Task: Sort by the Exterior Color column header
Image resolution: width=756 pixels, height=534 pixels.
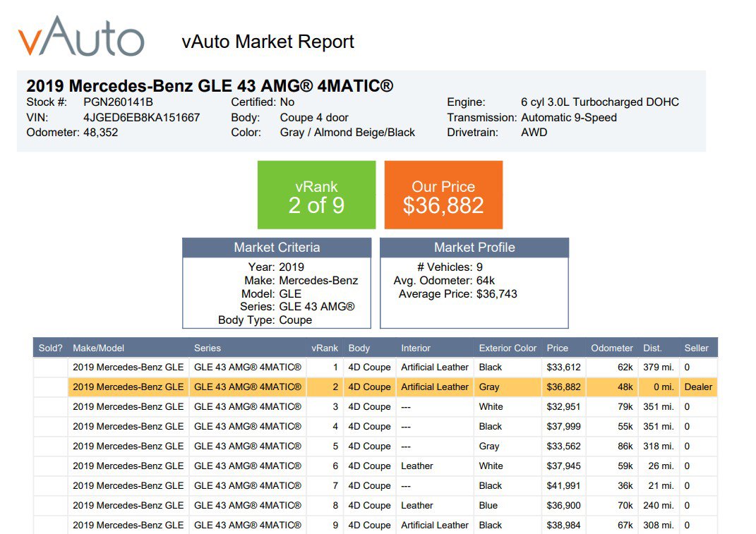Action: [x=508, y=348]
